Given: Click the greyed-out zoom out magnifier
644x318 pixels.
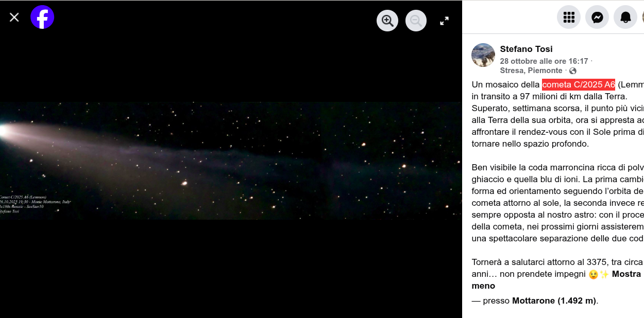Looking at the screenshot, I should (416, 21).
